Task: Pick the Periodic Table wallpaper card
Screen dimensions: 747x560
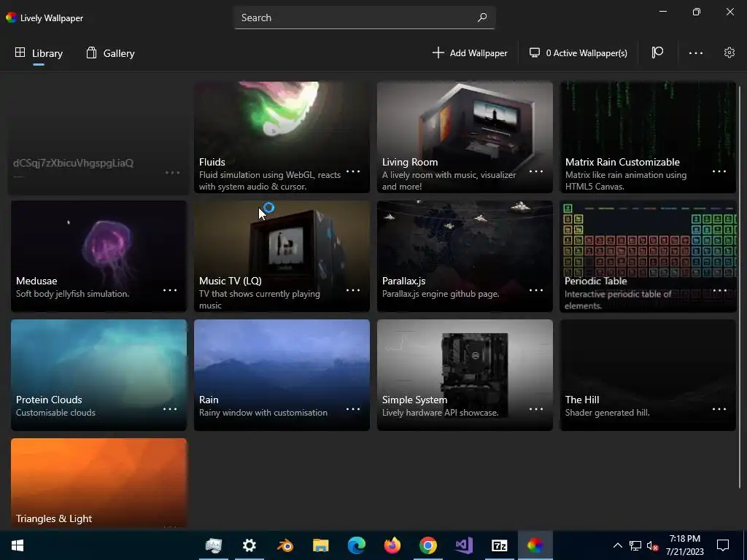Action: coord(648,256)
